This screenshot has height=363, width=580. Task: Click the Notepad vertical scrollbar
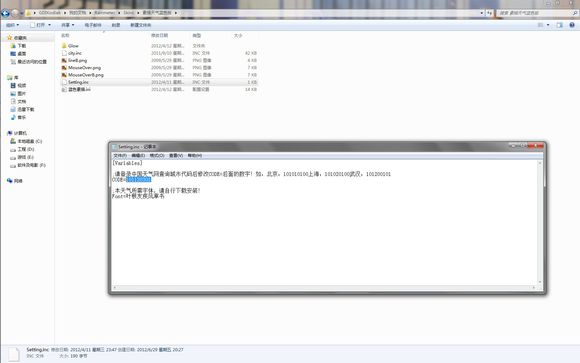point(540,222)
